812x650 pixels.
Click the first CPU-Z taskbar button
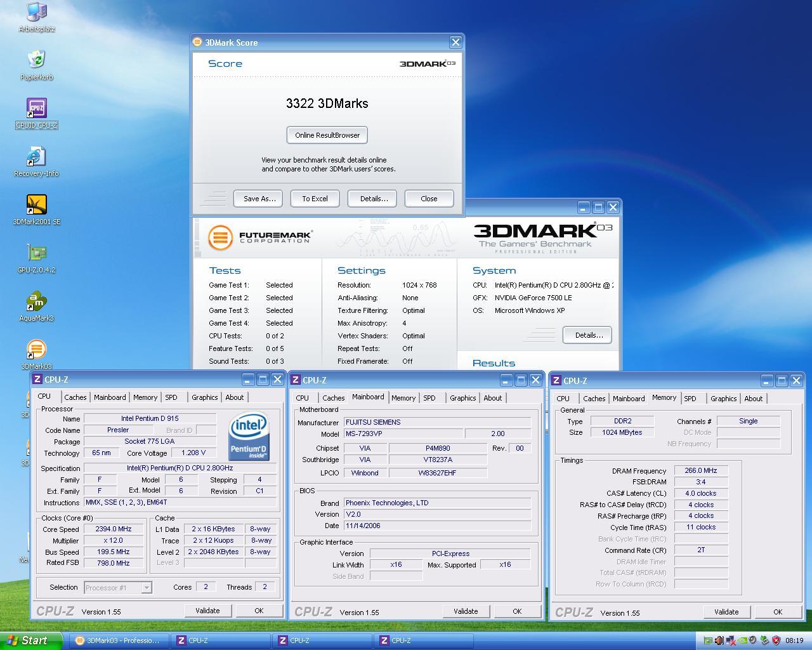click(x=219, y=640)
